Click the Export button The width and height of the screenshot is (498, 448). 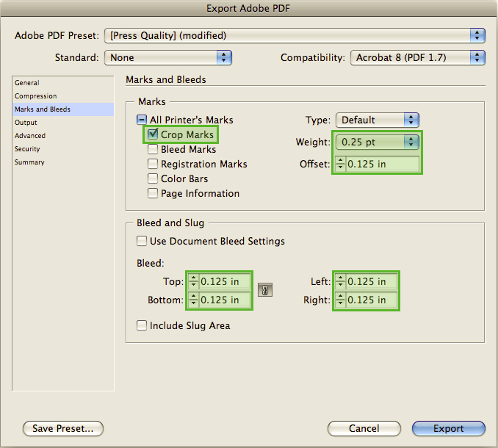pyautogui.click(x=448, y=428)
